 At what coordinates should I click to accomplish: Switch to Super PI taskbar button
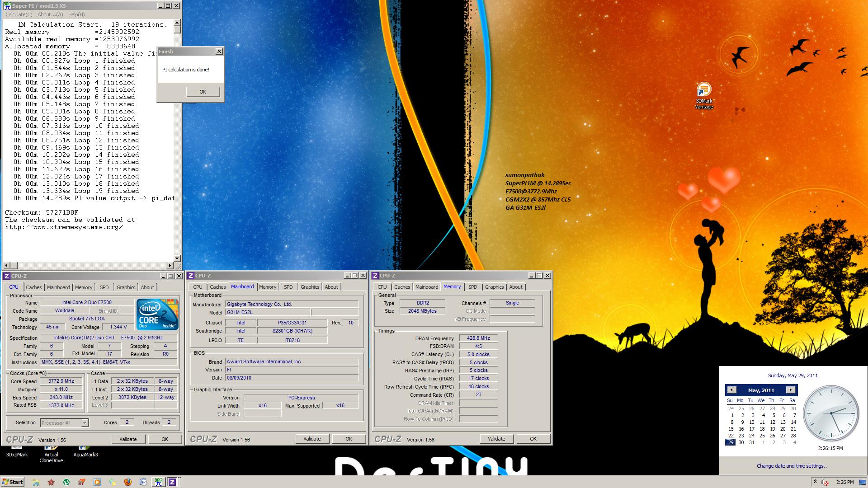[x=158, y=482]
